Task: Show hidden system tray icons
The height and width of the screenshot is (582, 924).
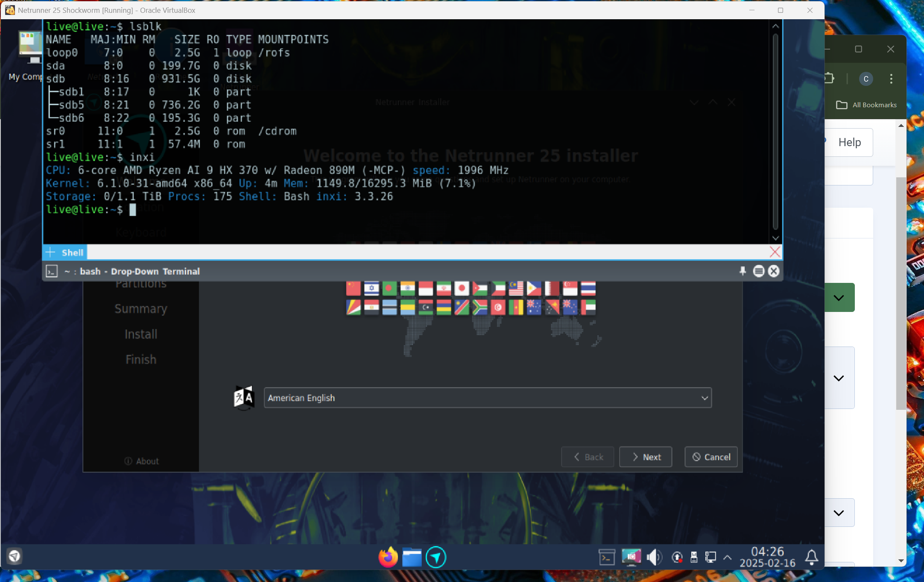Action: (727, 557)
